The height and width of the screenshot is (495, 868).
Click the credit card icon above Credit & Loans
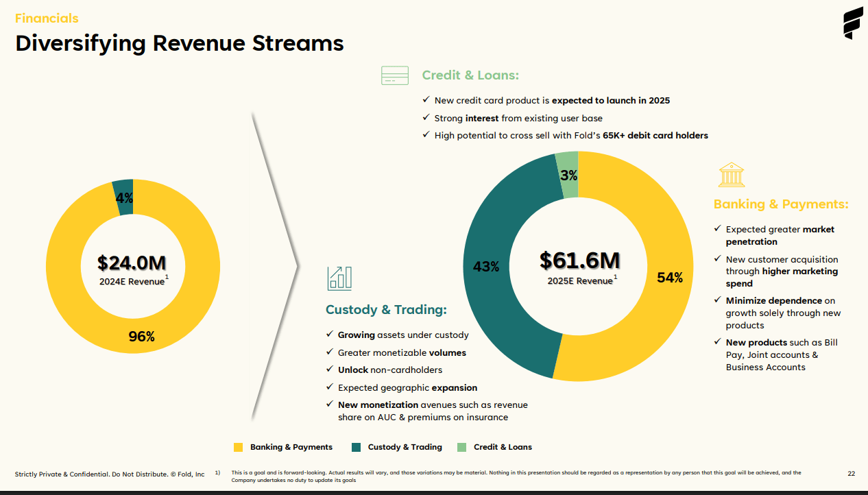[x=394, y=75]
